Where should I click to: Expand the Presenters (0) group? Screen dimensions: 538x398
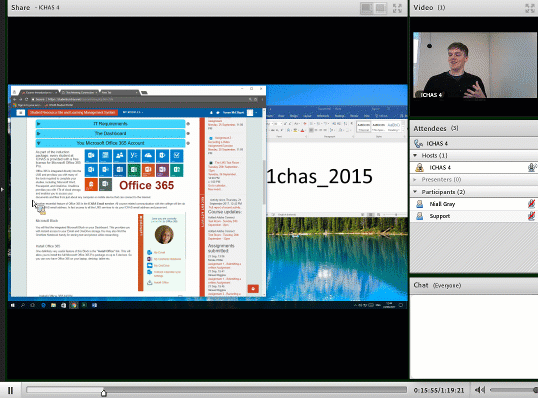pyautogui.click(x=415, y=179)
